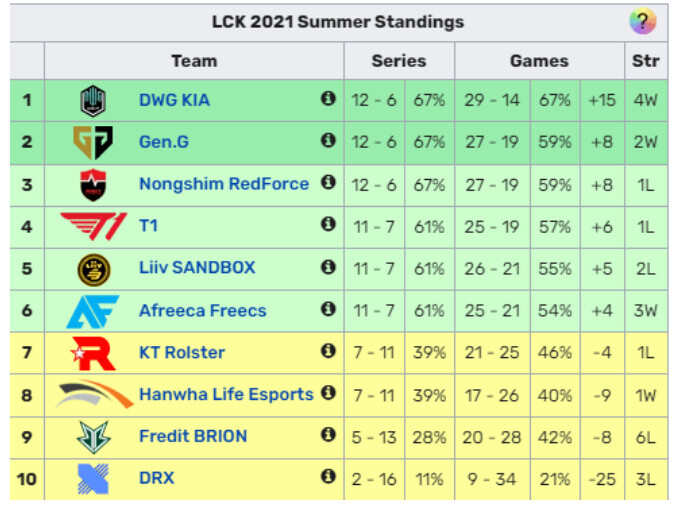673x515 pixels.
Task: Show info for DWG KIA
Action: (x=327, y=99)
